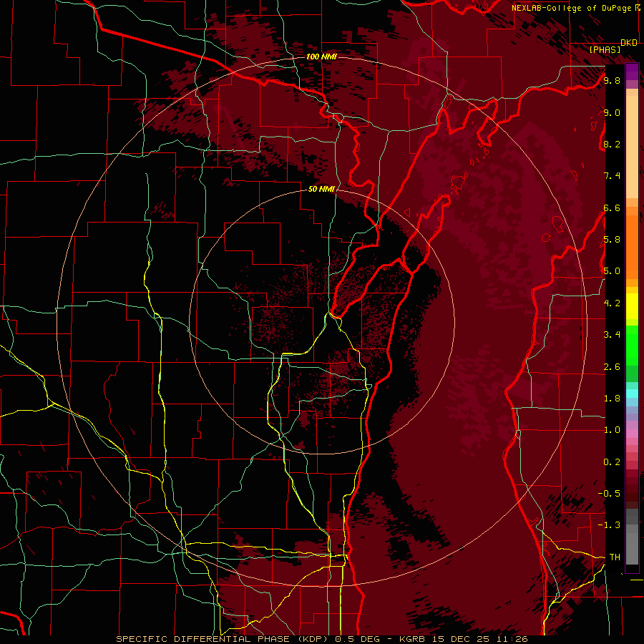
Task: Click the 1.0 scale value
Action: tap(612, 429)
